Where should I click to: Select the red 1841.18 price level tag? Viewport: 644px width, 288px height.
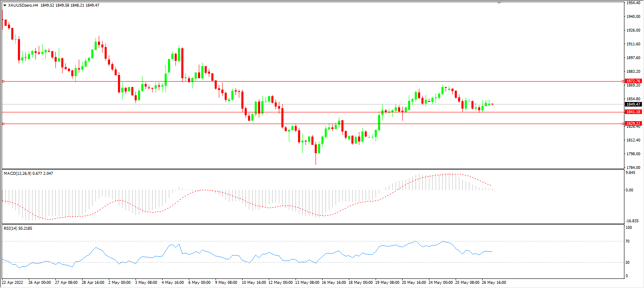point(634,112)
